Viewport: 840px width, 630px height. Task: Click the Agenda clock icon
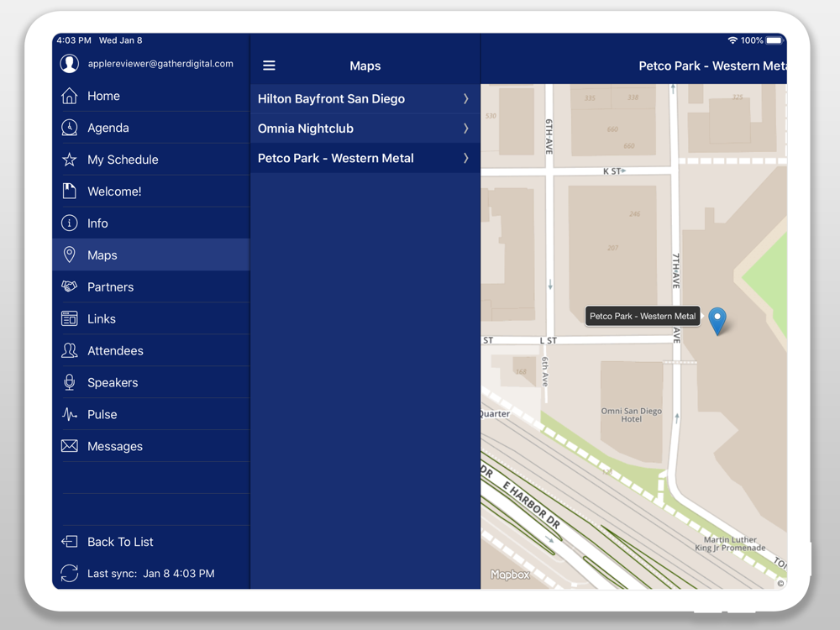[x=69, y=128]
